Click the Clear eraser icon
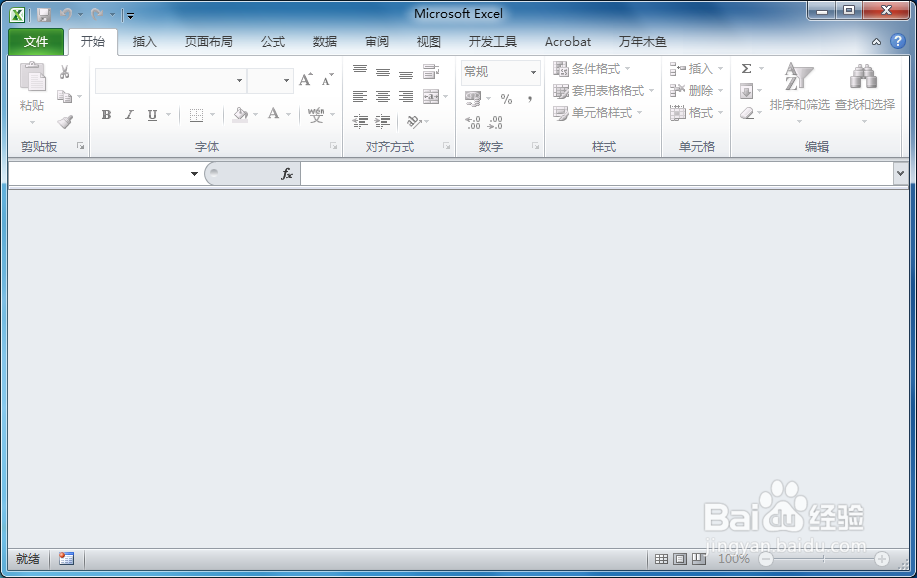Screen dimensions: 917x578 point(746,113)
